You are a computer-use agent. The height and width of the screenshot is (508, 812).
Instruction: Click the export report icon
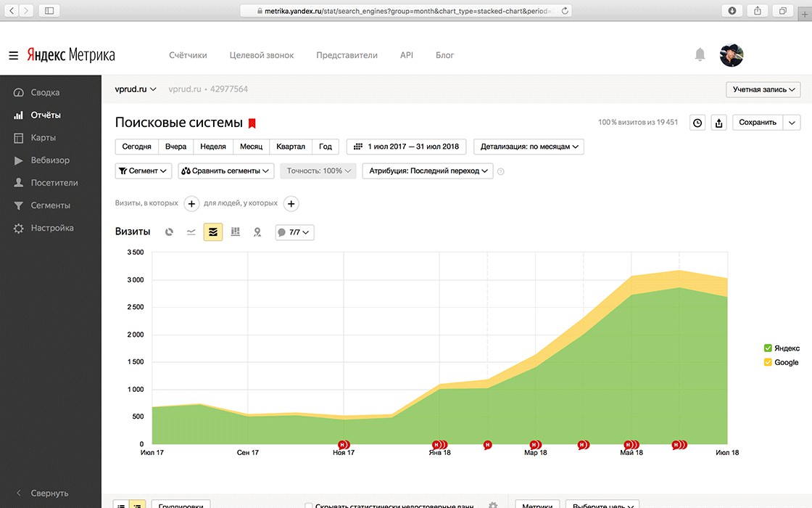point(718,123)
